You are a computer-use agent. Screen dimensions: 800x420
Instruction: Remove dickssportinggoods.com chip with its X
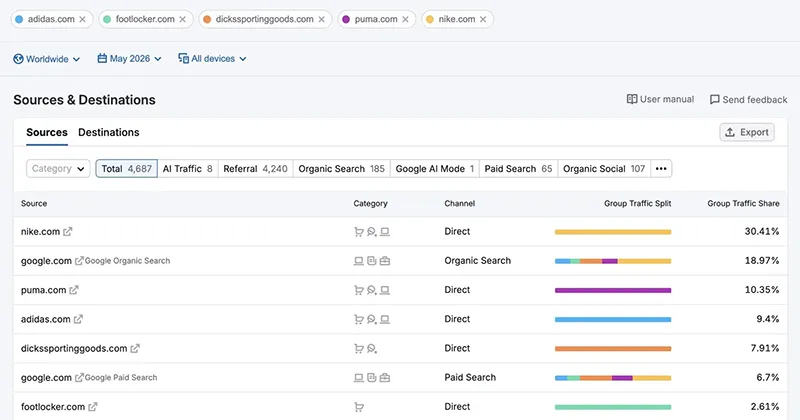pos(321,19)
